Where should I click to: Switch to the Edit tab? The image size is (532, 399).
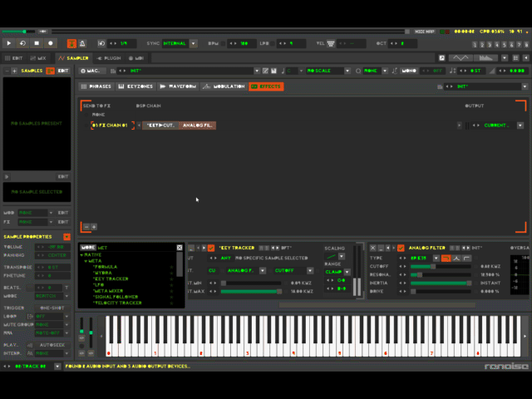[14, 58]
